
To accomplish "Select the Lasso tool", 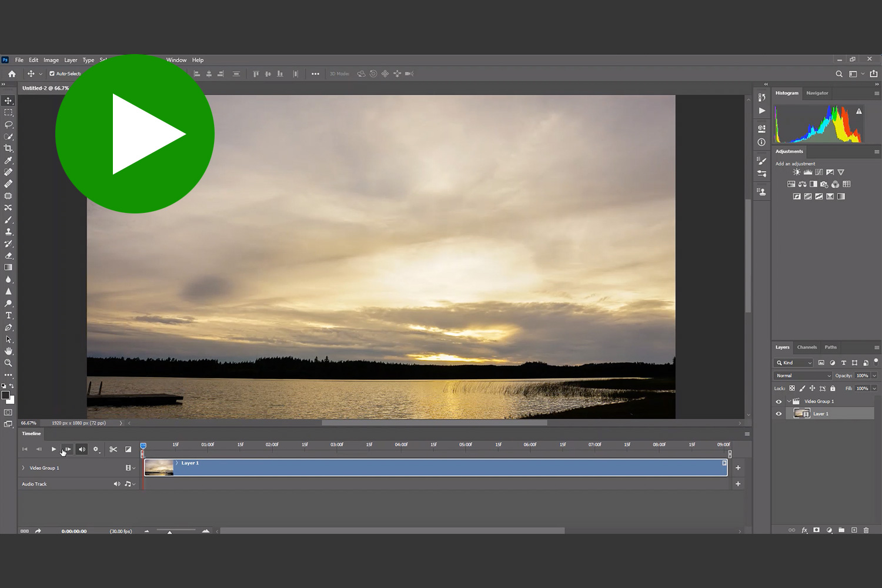I will point(8,125).
